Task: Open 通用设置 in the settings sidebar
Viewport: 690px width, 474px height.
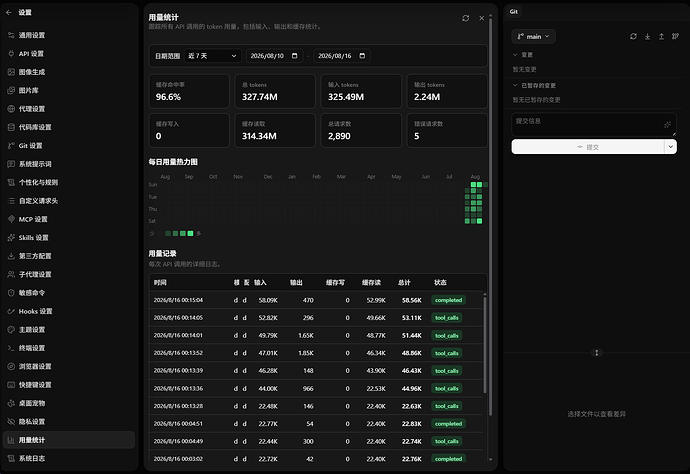Action: [x=69, y=35]
